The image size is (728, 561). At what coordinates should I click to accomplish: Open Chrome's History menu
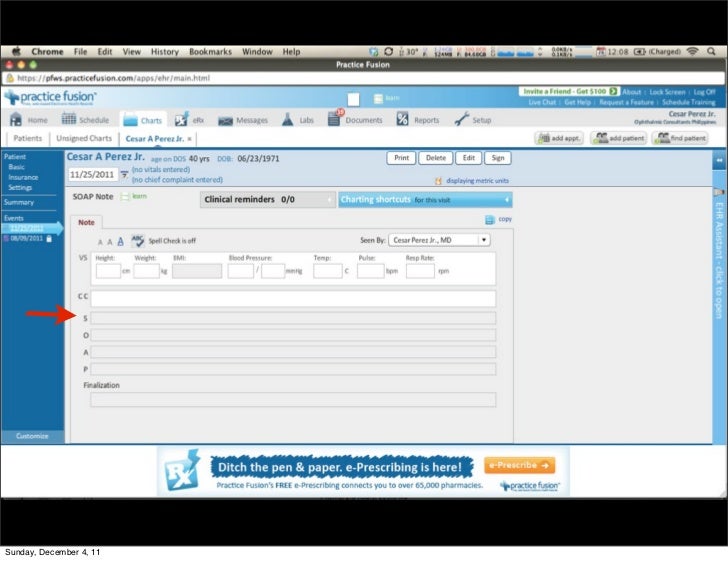165,52
